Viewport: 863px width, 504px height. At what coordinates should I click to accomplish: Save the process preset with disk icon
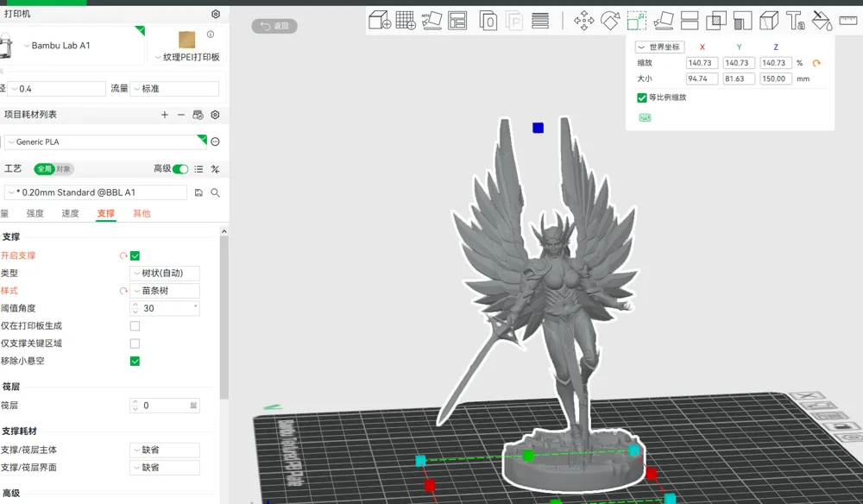coord(198,192)
